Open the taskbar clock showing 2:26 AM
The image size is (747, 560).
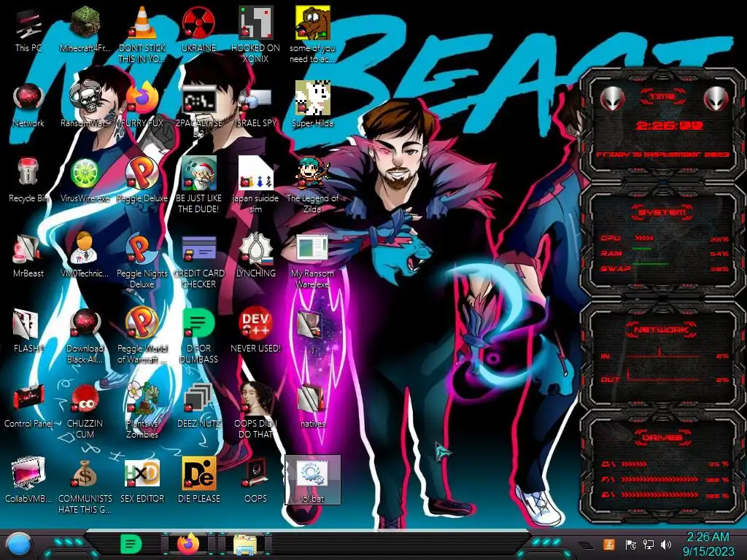click(708, 544)
